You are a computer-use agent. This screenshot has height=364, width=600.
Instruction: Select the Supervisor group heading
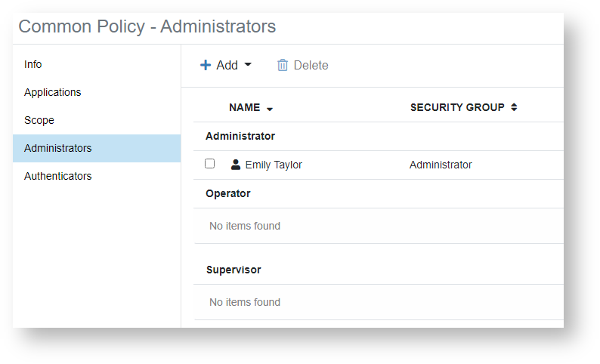(x=234, y=270)
